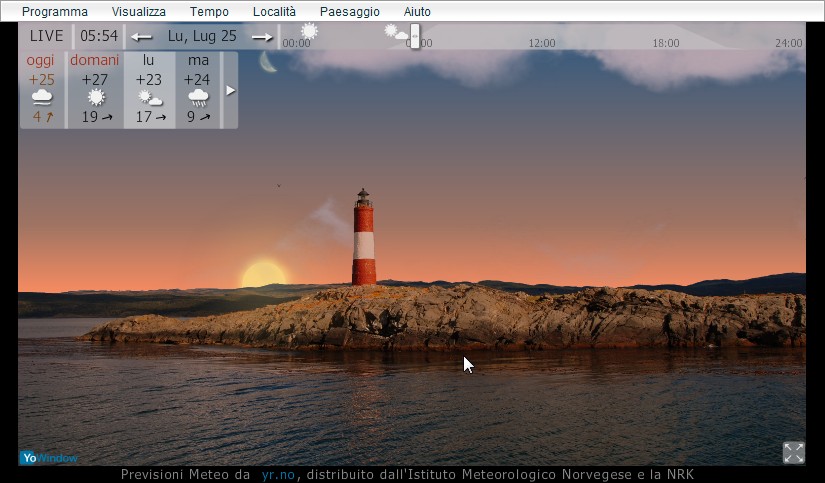The height and width of the screenshot is (483, 825).
Task: Open the Visualizza menu
Action: [x=138, y=12]
